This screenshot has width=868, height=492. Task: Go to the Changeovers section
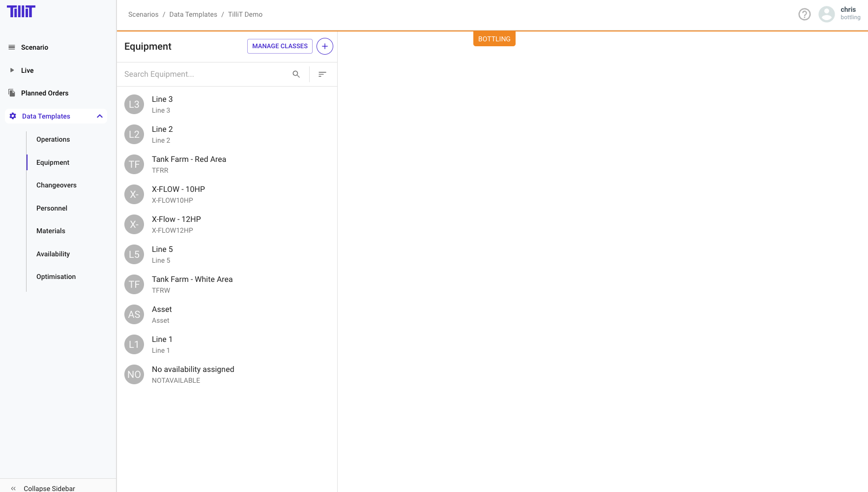pyautogui.click(x=57, y=185)
